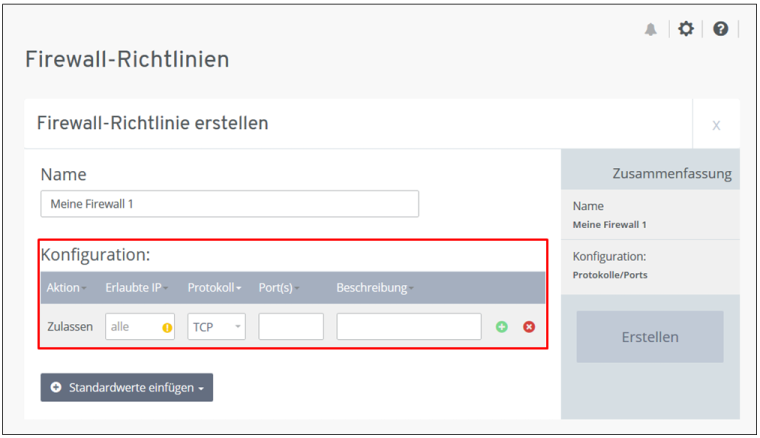The image size is (760, 438).
Task: Click the Zulassen action label in the rule row
Action: tap(70, 327)
